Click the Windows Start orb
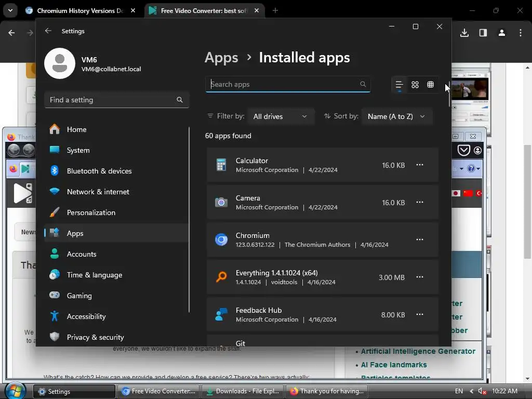The image size is (532, 399). tap(16, 391)
